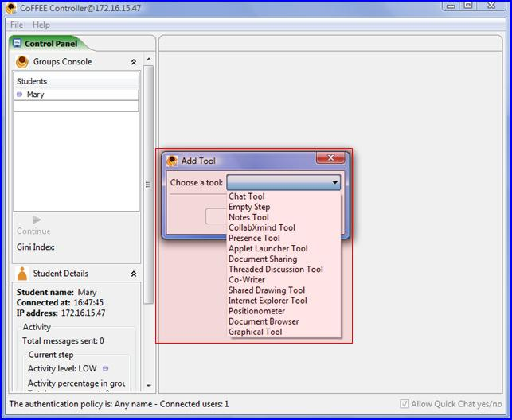Screen dimensions: 512x420
Task: Click the Gini Index label
Action: coord(36,247)
